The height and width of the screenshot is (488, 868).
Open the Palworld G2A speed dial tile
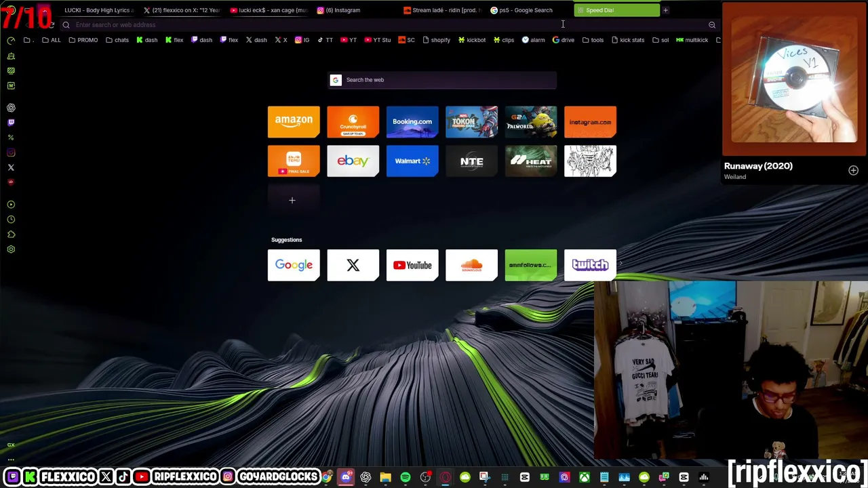click(x=531, y=122)
